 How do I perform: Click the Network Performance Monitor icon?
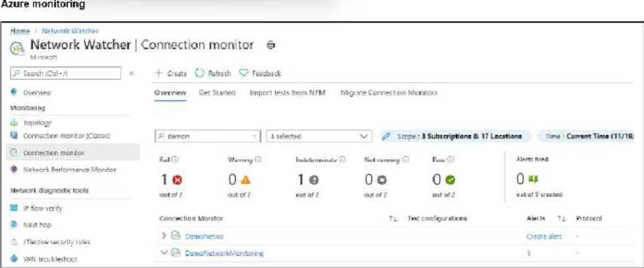(x=14, y=169)
